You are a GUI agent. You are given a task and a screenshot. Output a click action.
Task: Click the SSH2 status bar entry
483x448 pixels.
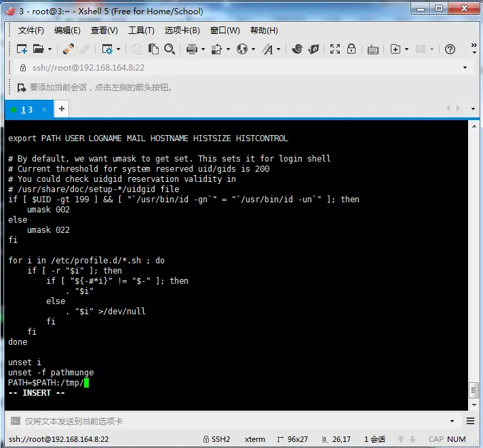pos(216,439)
